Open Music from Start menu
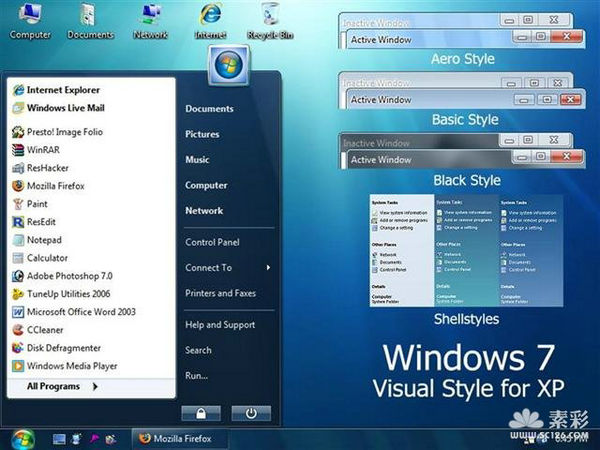 (197, 160)
